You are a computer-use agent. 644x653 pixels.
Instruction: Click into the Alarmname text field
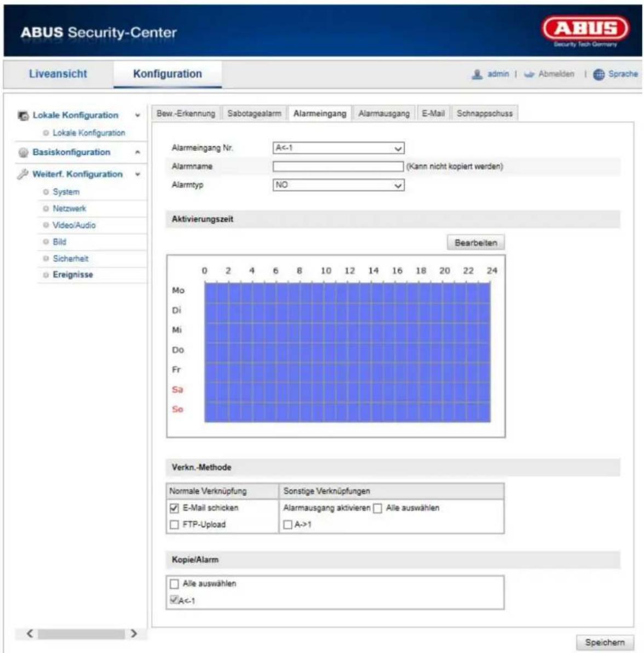click(338, 167)
